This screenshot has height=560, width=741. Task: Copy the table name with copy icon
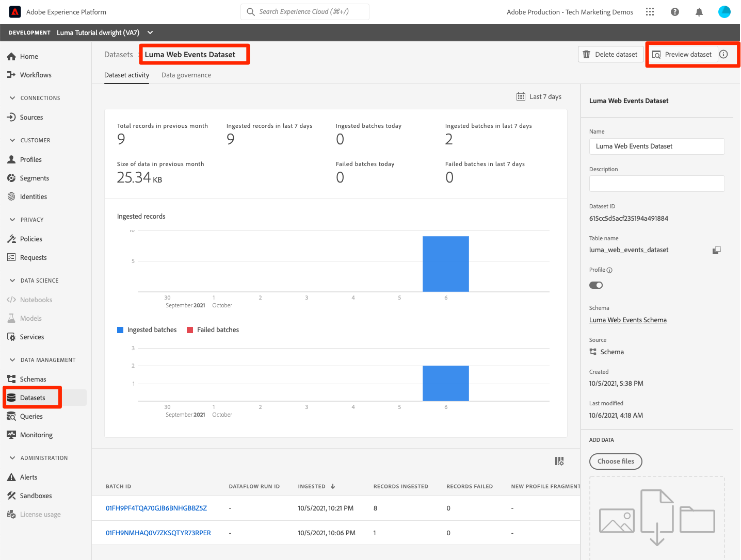716,250
